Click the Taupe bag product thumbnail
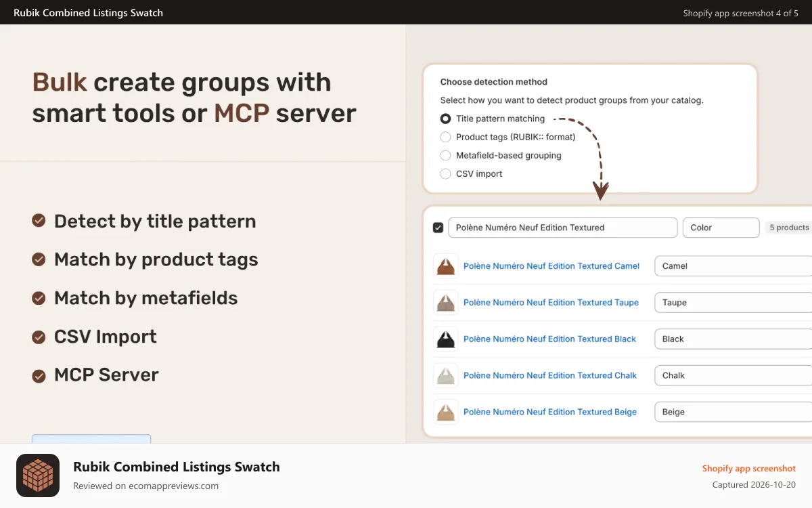 (446, 303)
